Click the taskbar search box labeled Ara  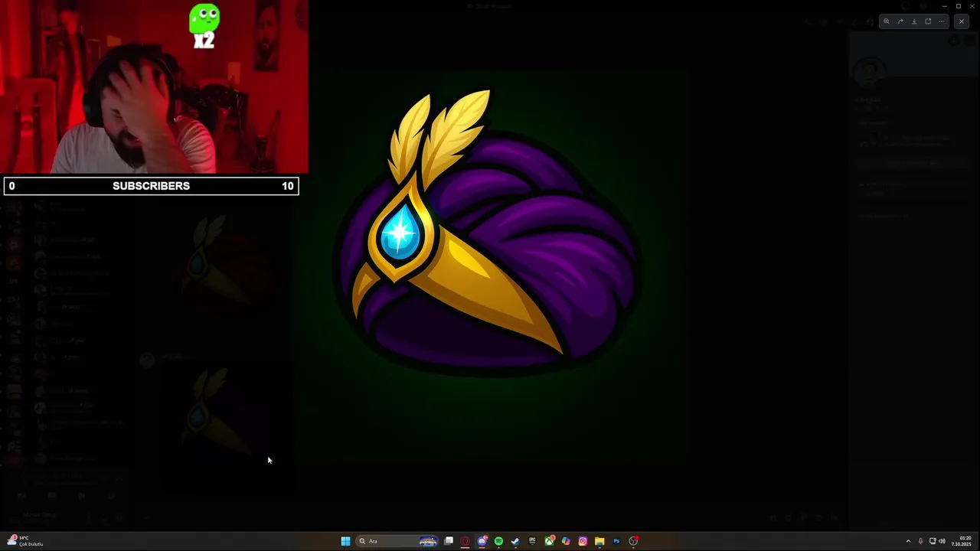398,541
